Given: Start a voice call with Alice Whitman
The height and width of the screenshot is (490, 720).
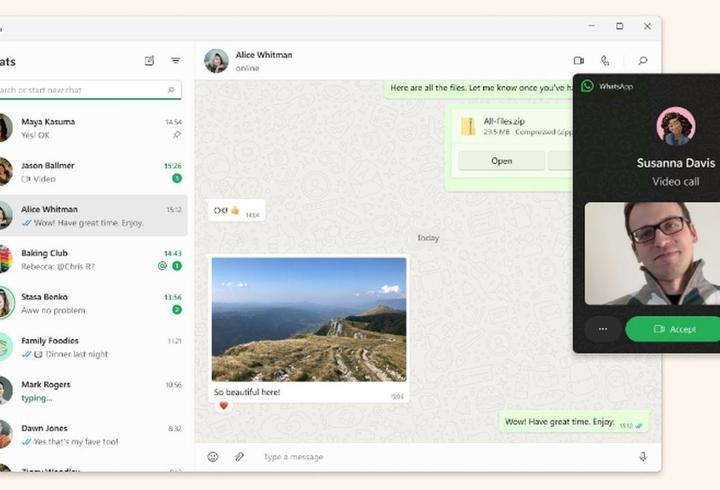Looking at the screenshot, I should point(605,61).
